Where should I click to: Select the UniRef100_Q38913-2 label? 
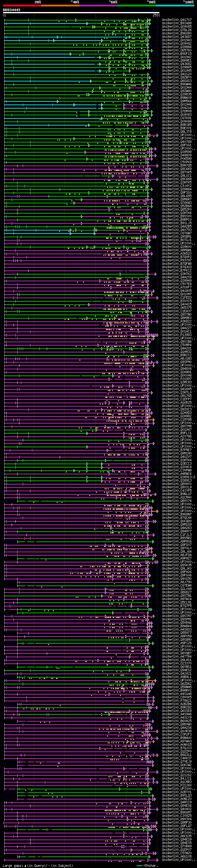point(179,477)
